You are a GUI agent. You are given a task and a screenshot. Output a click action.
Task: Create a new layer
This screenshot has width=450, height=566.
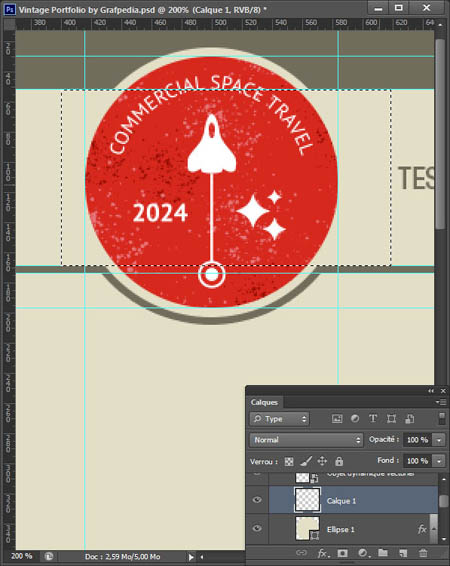pos(403,553)
